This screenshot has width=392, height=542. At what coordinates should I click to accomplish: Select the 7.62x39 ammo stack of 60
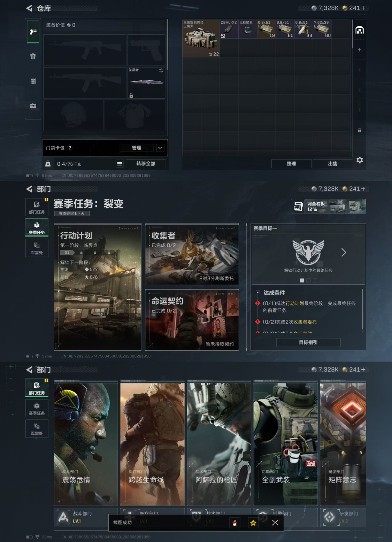322,29
